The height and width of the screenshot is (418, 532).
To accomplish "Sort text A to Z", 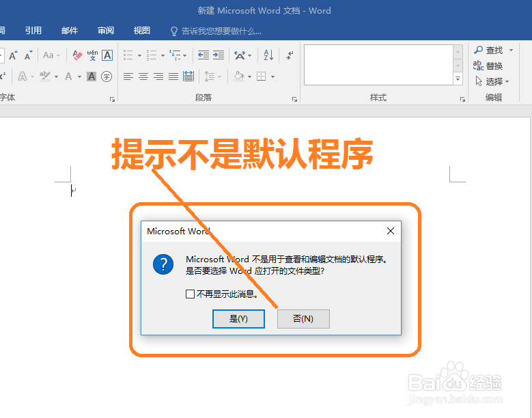I will (268, 55).
